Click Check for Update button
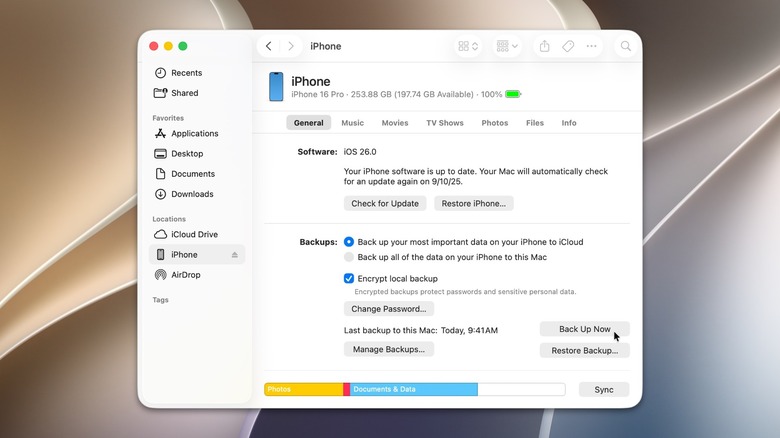Image resolution: width=780 pixels, height=438 pixels. click(x=385, y=204)
